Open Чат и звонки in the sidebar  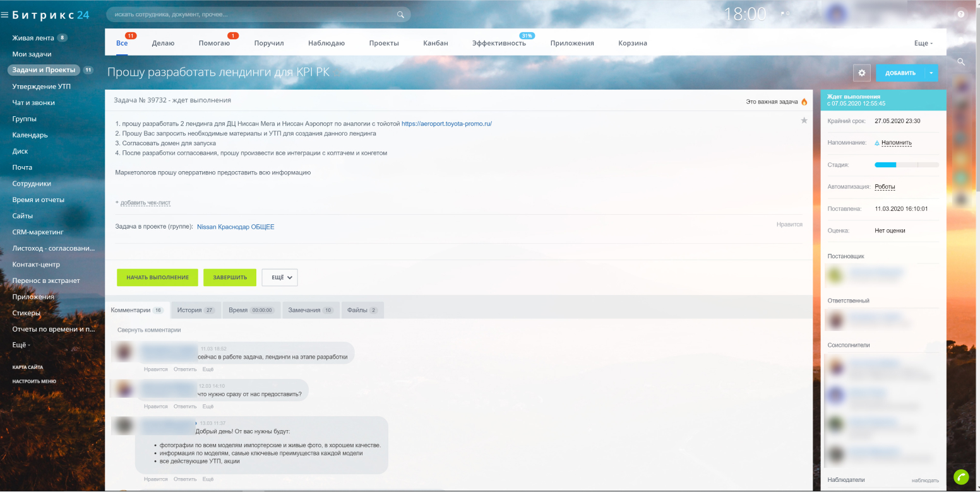click(33, 102)
